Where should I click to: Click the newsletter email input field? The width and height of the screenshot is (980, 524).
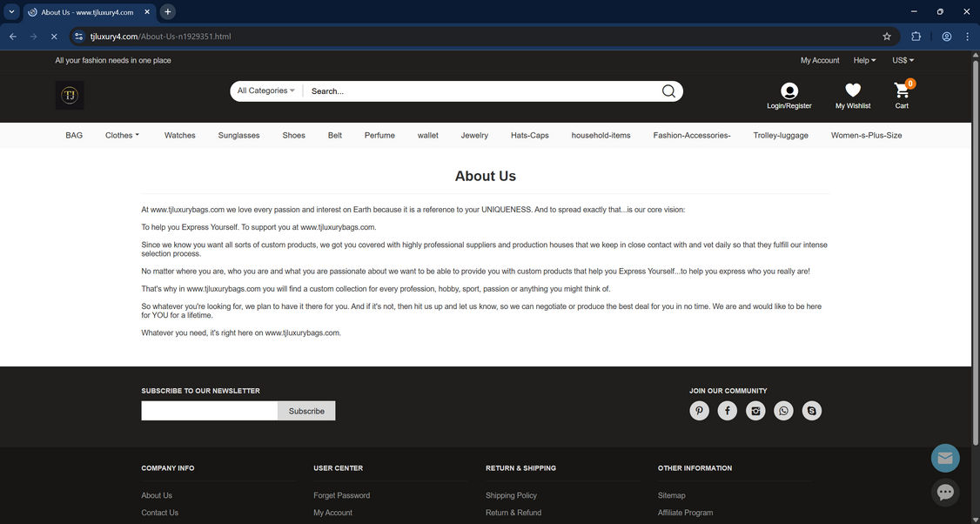click(209, 410)
